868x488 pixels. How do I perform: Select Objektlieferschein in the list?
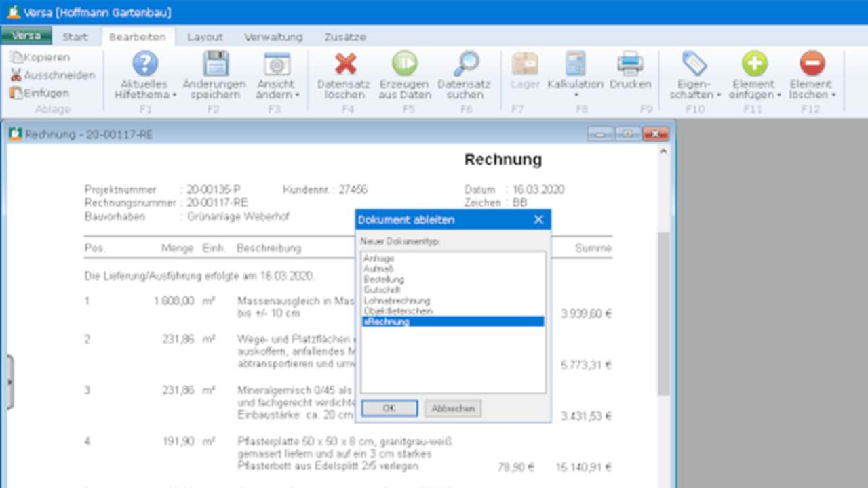[x=453, y=311]
